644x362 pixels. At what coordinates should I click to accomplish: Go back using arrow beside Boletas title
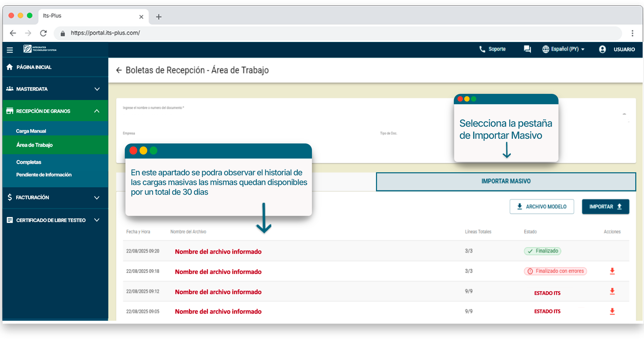(119, 70)
